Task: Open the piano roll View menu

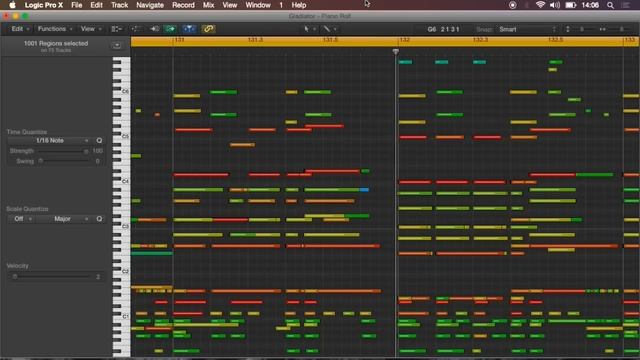Action: pyautogui.click(x=91, y=29)
